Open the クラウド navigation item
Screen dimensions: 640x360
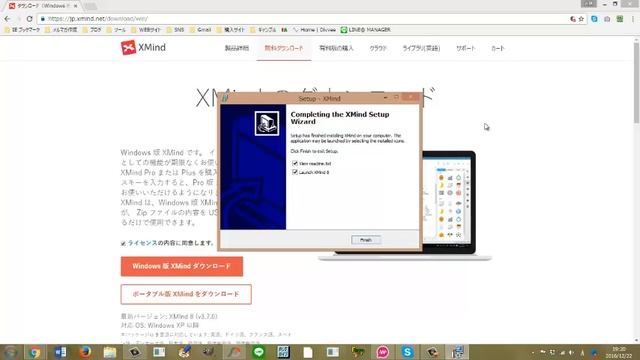tap(378, 48)
